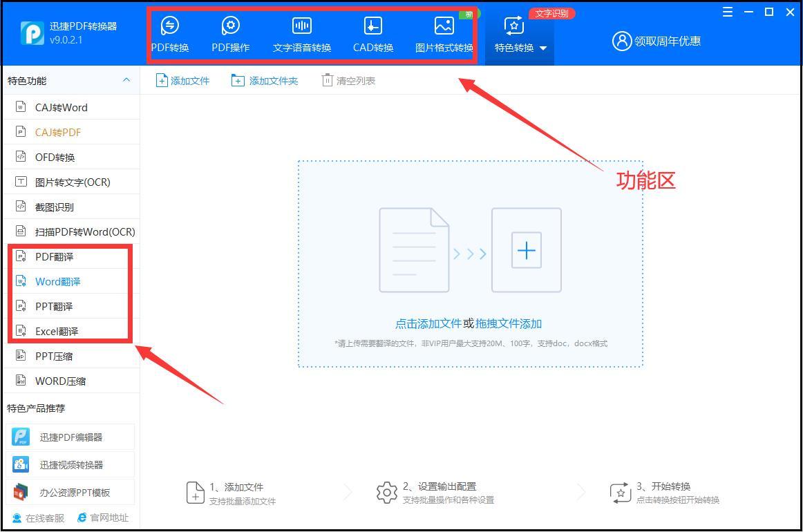Image resolution: width=803 pixels, height=532 pixels.
Task: Click 添加文件夹 in the toolbar
Action: [265, 80]
